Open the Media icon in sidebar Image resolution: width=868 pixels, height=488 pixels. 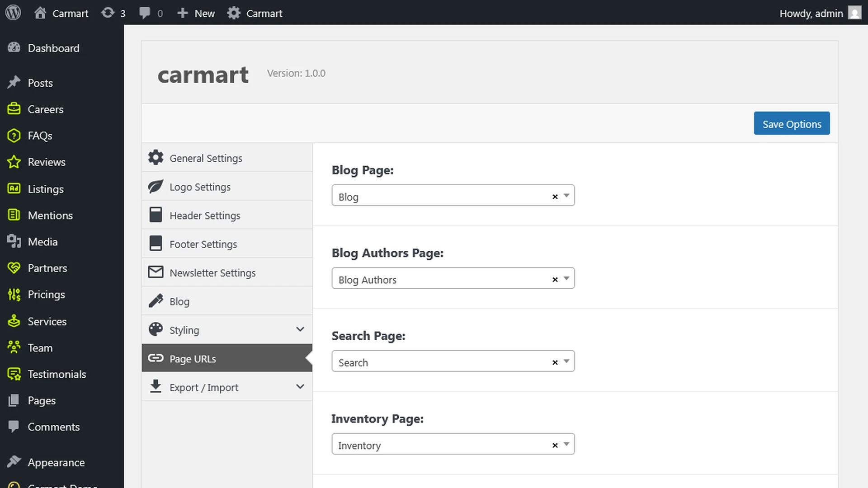(x=14, y=241)
